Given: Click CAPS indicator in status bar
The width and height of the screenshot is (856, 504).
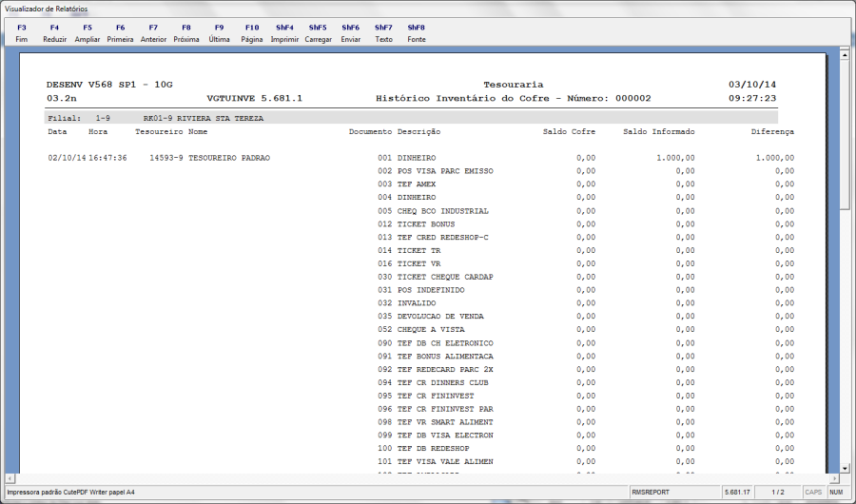Looking at the screenshot, I should coord(813,492).
